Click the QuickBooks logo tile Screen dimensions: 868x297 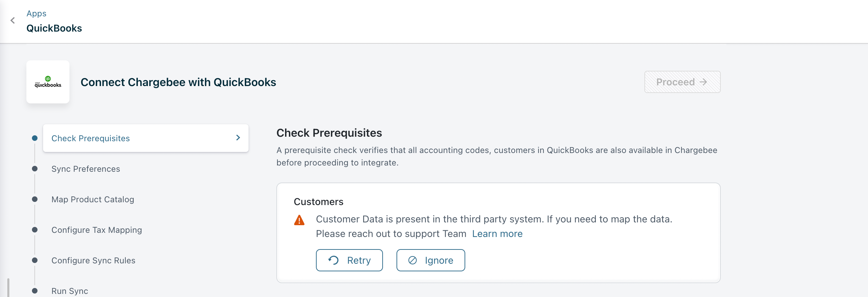(48, 82)
